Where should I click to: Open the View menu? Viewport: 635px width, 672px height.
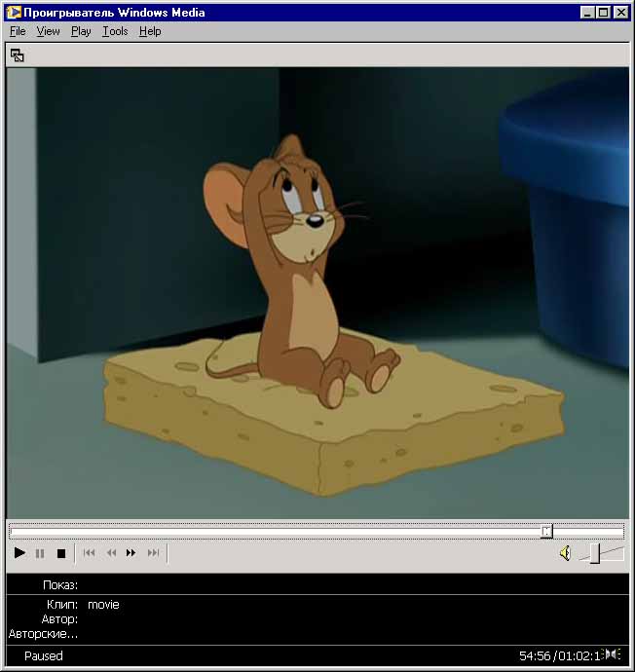(48, 31)
